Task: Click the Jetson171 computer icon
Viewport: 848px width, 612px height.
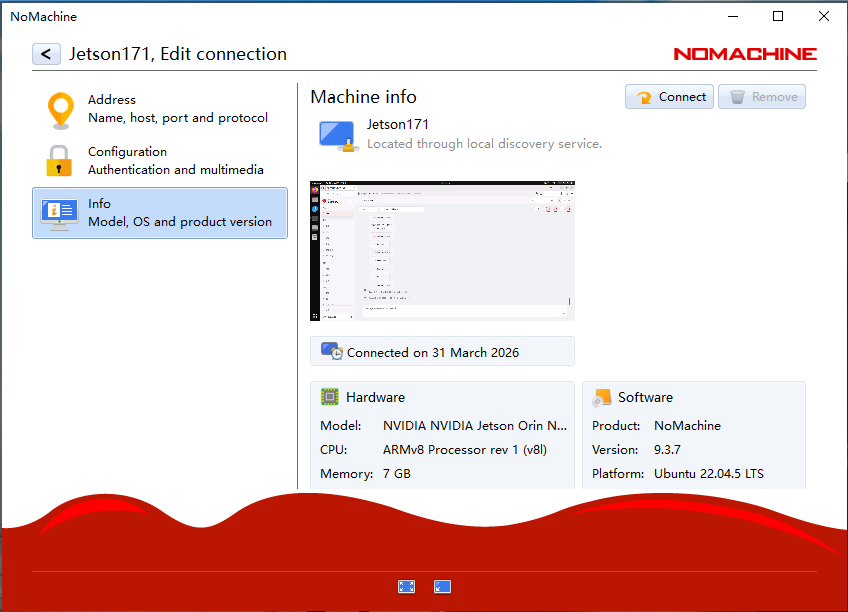Action: tap(337, 136)
